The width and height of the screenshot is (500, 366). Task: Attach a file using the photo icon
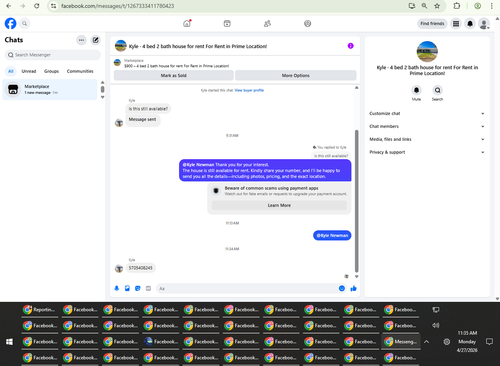(127, 288)
